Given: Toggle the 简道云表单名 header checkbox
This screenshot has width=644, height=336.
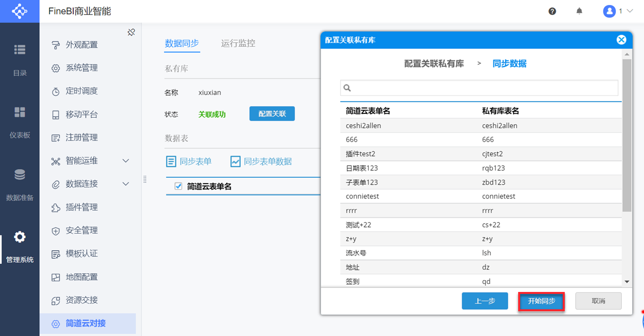Looking at the screenshot, I should pos(178,186).
